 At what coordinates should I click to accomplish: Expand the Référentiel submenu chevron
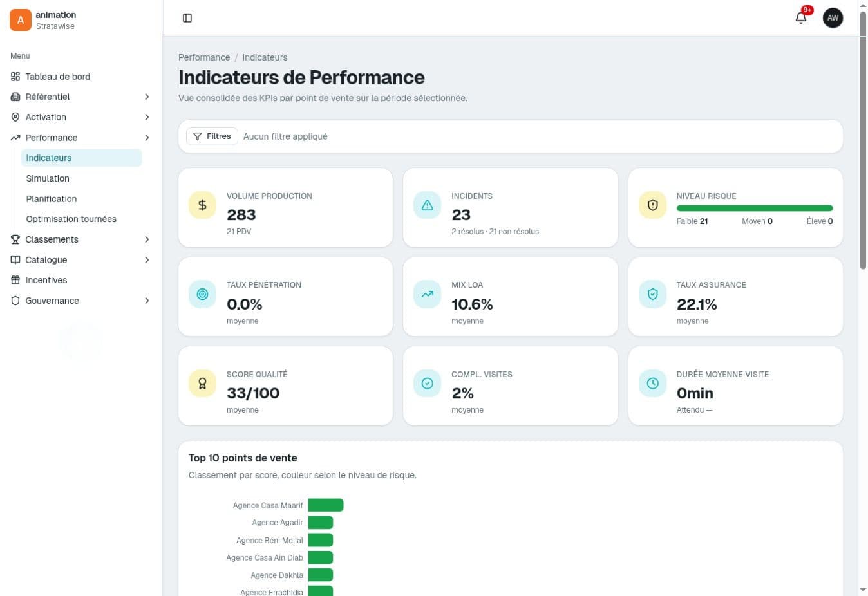[147, 97]
